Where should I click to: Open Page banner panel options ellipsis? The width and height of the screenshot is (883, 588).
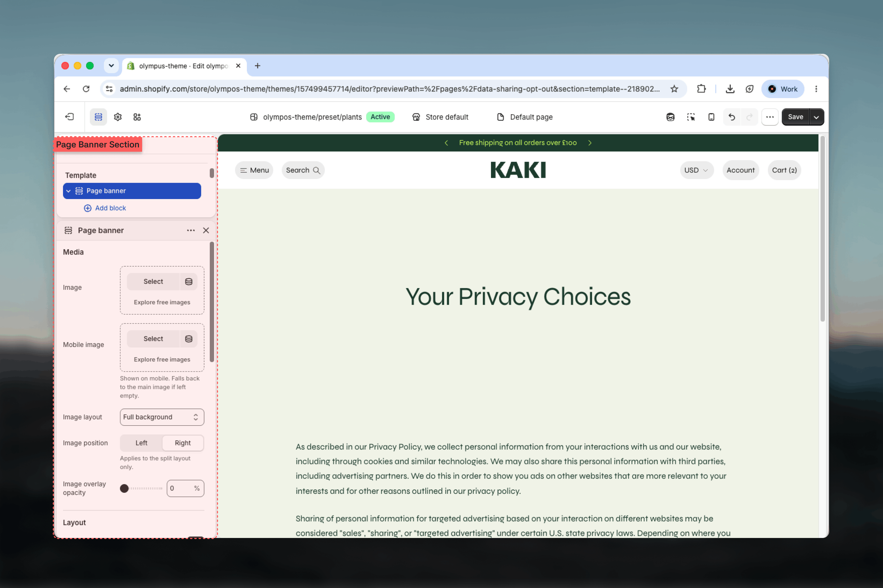pos(191,230)
